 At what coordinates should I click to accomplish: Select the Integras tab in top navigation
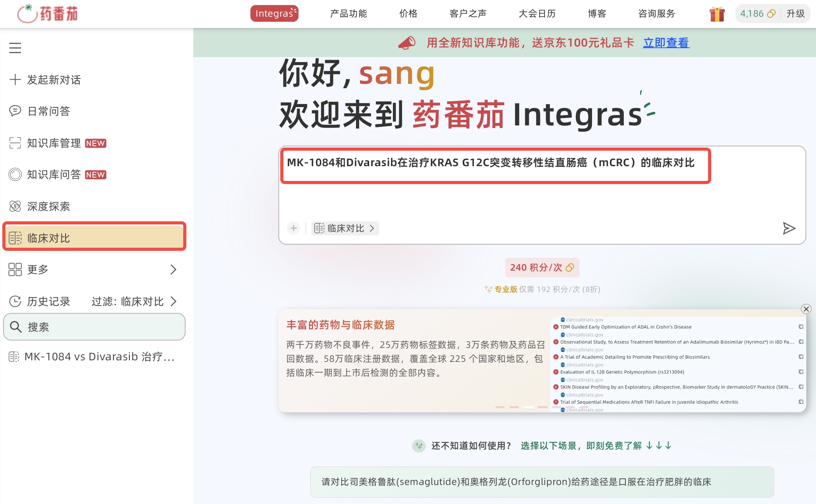[274, 14]
